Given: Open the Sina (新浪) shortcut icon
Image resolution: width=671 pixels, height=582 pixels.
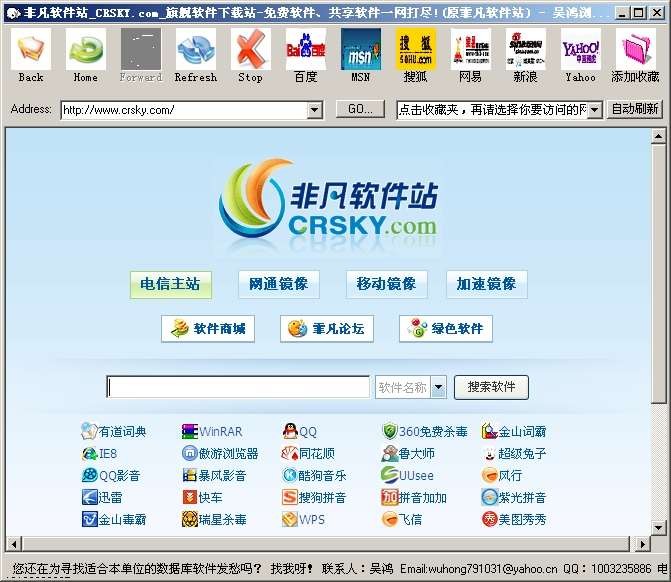Looking at the screenshot, I should click(526, 49).
